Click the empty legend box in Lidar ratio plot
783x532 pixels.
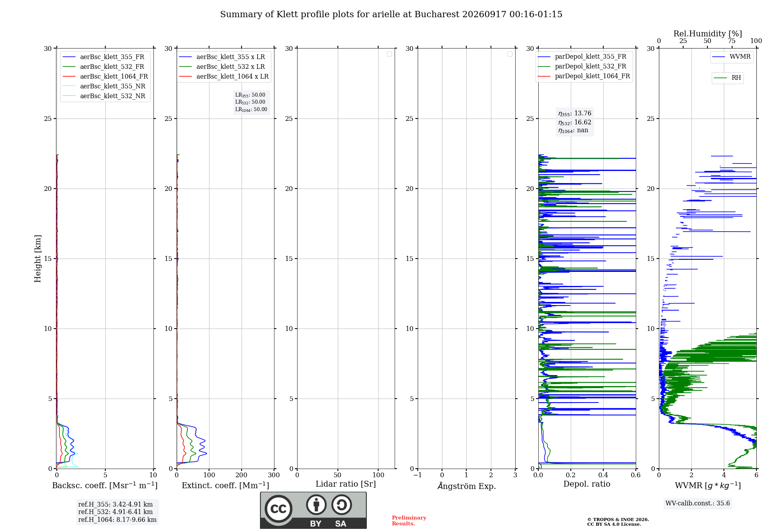(389, 54)
